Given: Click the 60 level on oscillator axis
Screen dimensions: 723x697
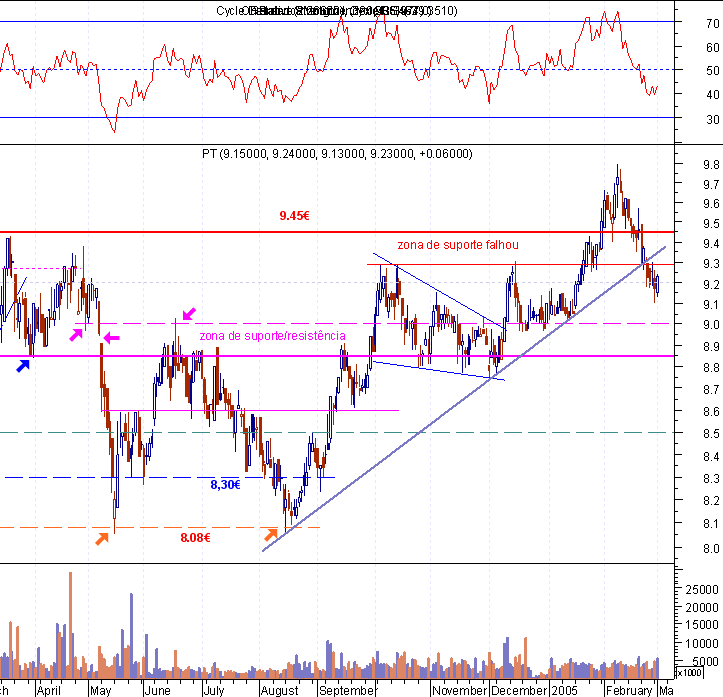Looking at the screenshot, I should point(713,47).
